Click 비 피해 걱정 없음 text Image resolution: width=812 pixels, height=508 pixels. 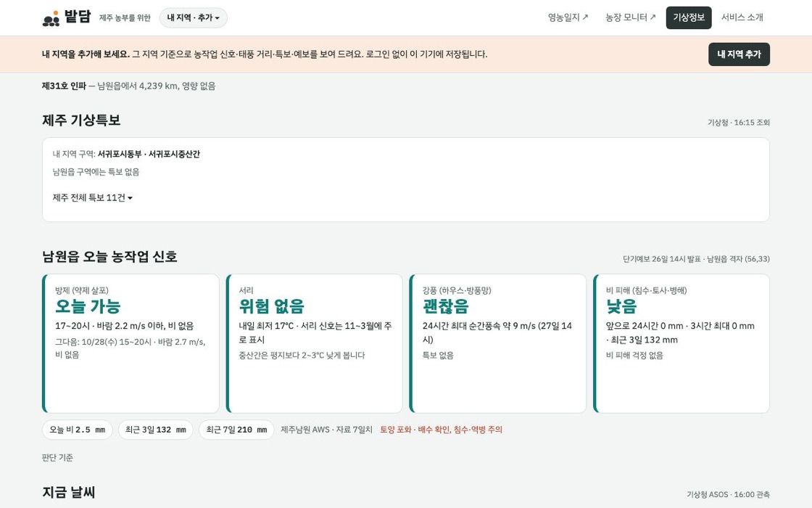(634, 356)
